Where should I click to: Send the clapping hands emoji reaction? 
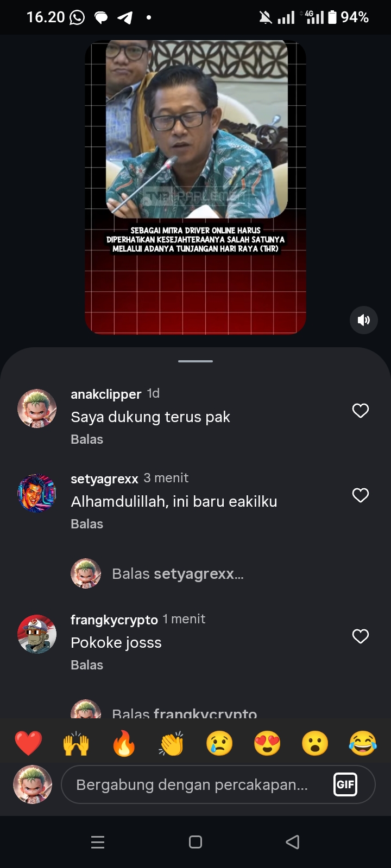[x=172, y=743]
